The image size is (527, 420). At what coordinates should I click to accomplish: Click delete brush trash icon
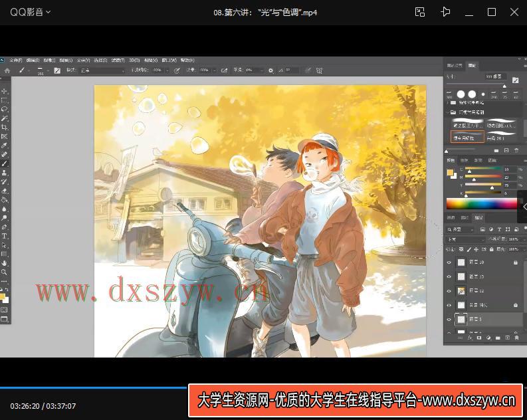[x=516, y=151]
